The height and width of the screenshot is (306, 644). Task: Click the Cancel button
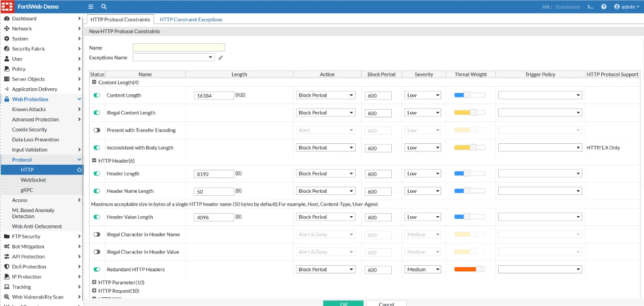386,303
